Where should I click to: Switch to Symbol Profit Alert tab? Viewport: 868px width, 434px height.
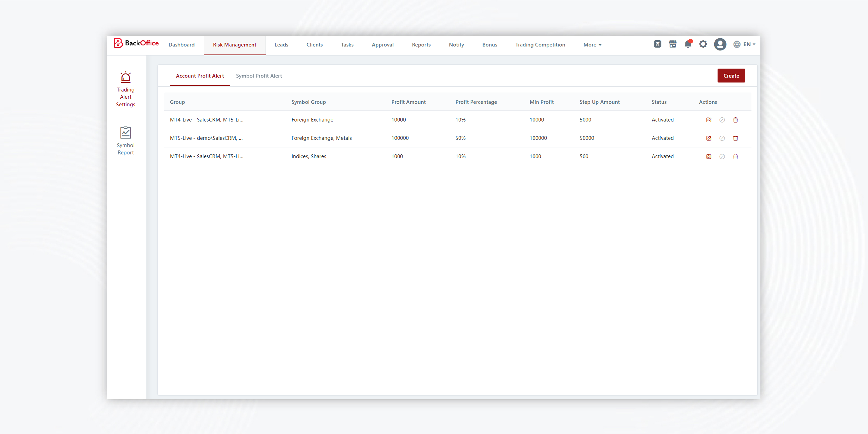pos(259,76)
